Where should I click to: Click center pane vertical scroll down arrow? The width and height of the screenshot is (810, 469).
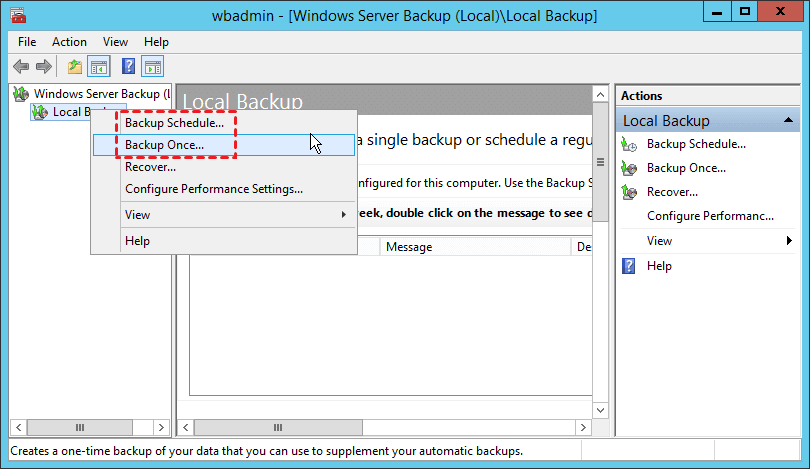click(600, 411)
